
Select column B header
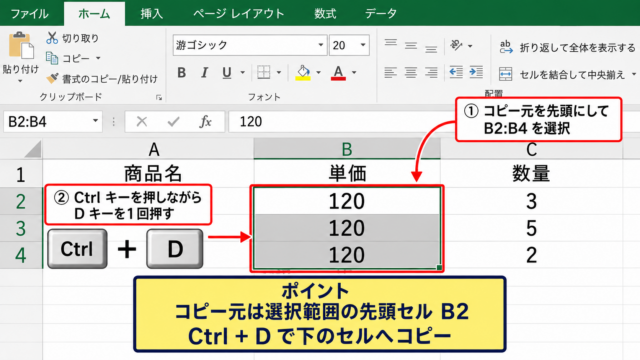click(347, 149)
